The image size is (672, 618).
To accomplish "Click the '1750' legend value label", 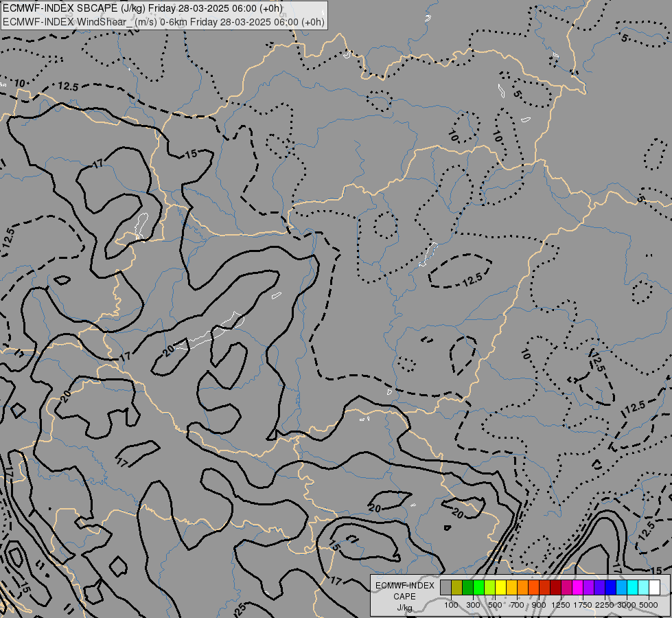I will click(583, 605).
